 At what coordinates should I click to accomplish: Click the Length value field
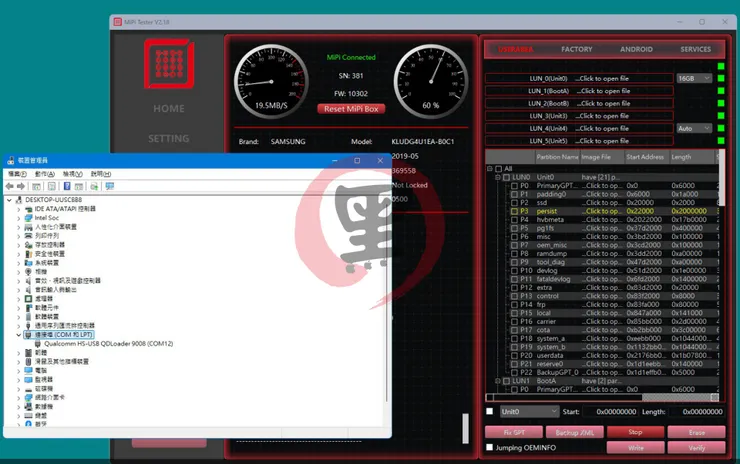click(697, 412)
